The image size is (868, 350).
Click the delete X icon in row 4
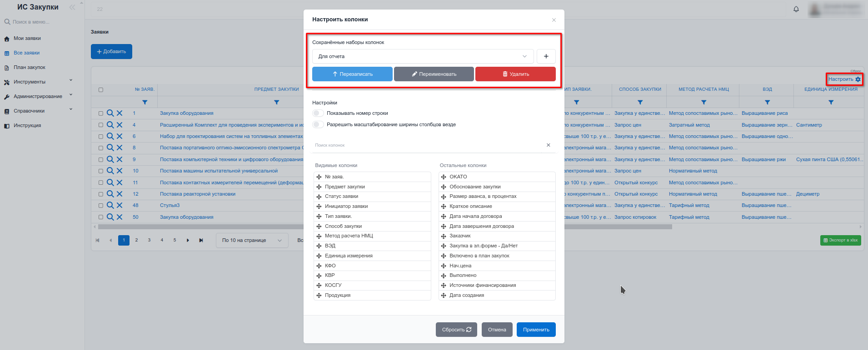[x=120, y=125]
